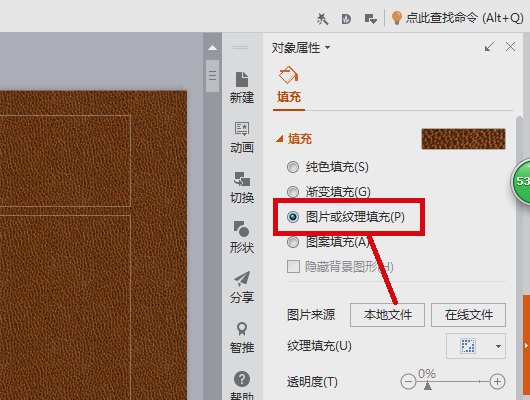Click the lower placeholder box on the slide

65,307
